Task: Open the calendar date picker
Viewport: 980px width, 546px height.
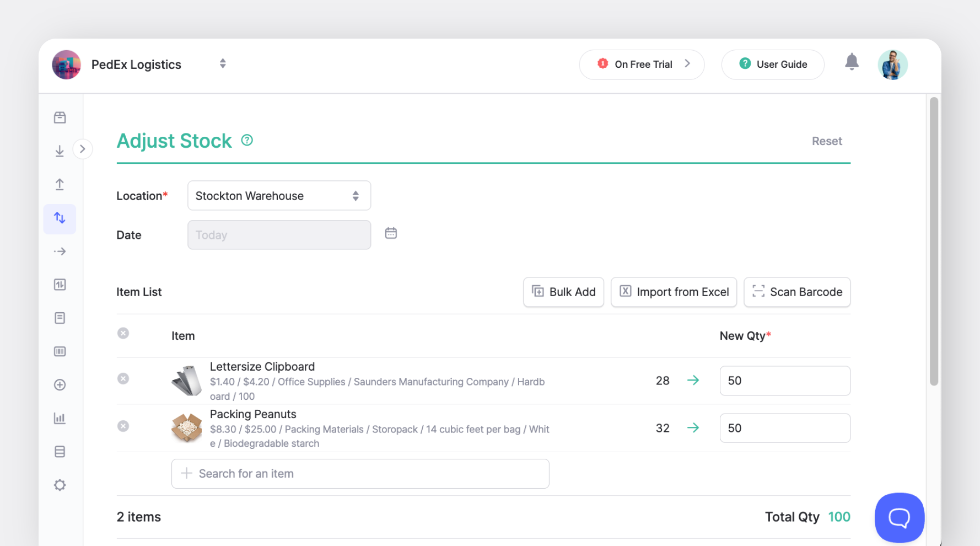Action: click(x=391, y=233)
